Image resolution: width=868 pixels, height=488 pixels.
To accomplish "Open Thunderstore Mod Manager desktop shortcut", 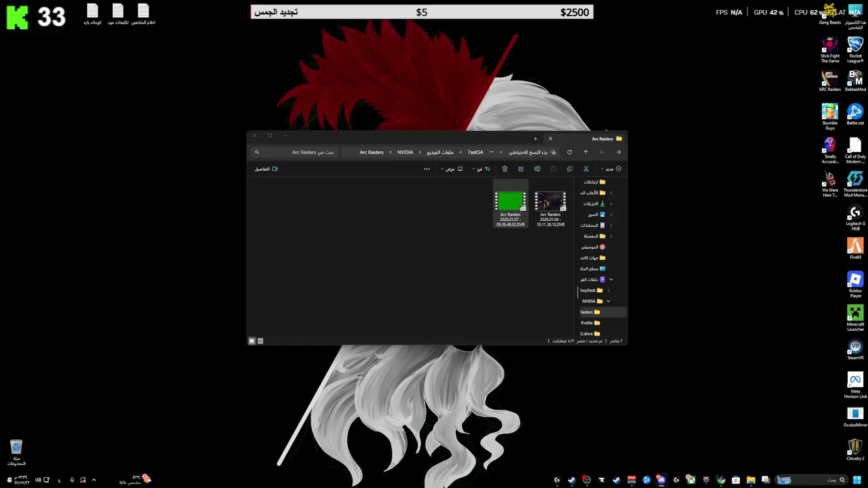I will pyautogui.click(x=855, y=183).
